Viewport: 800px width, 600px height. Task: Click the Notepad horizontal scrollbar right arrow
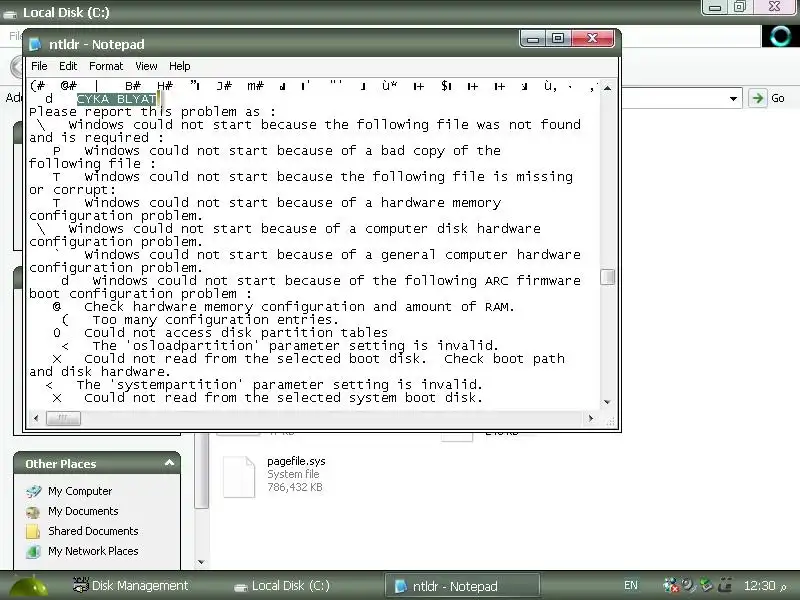[591, 418]
